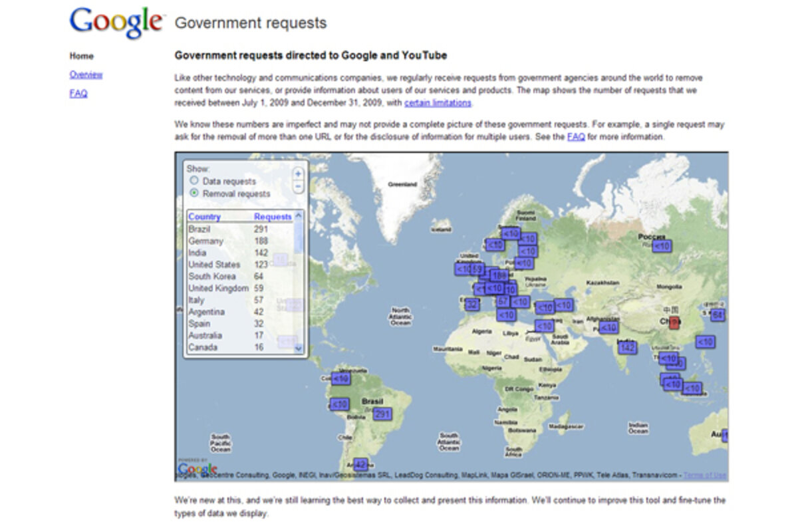This screenshot has width=798, height=532.
Task: Open the FAQ sidebar link
Action: [x=78, y=94]
